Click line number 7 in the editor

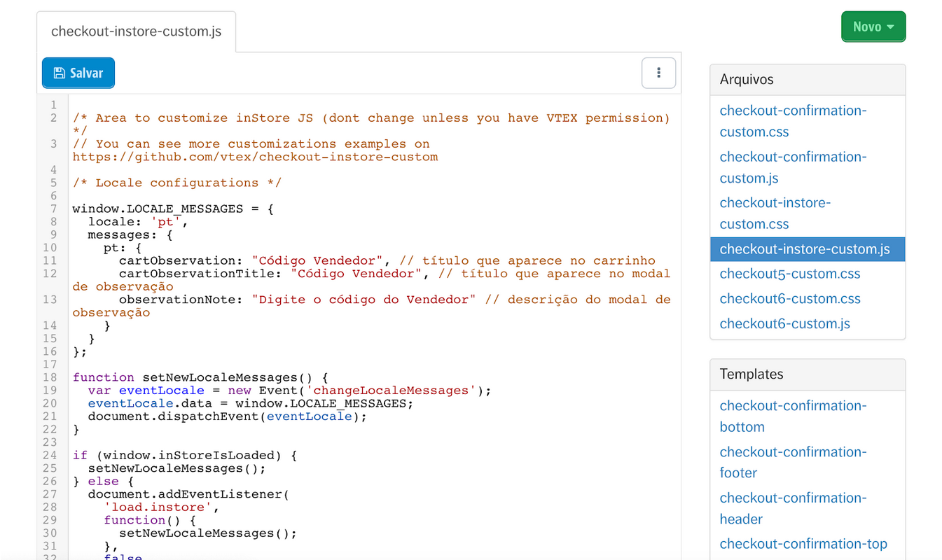(x=53, y=208)
